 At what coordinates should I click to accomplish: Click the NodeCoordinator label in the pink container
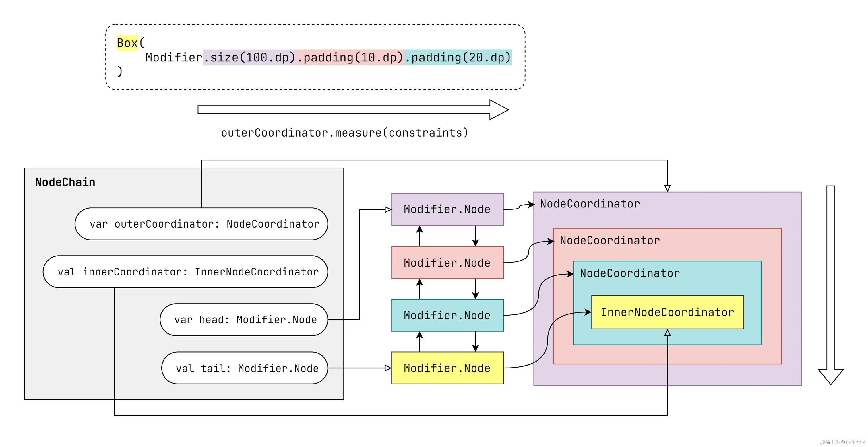click(610, 240)
